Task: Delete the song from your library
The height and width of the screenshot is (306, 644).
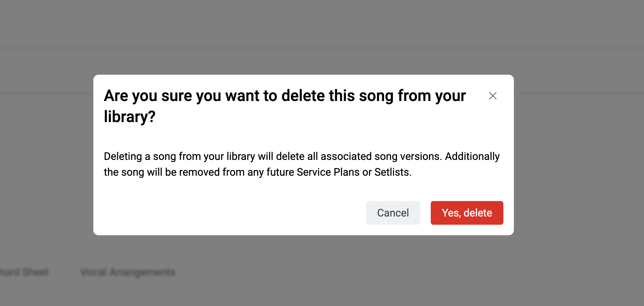Action: click(x=467, y=213)
